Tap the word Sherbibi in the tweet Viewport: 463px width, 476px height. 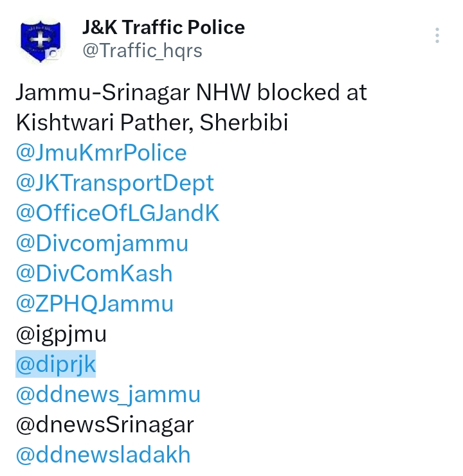[x=244, y=122]
